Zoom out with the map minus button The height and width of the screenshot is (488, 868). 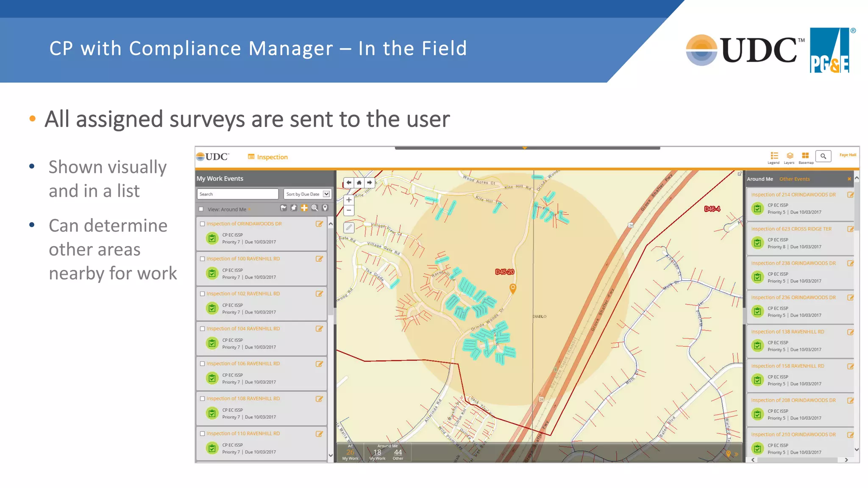349,210
